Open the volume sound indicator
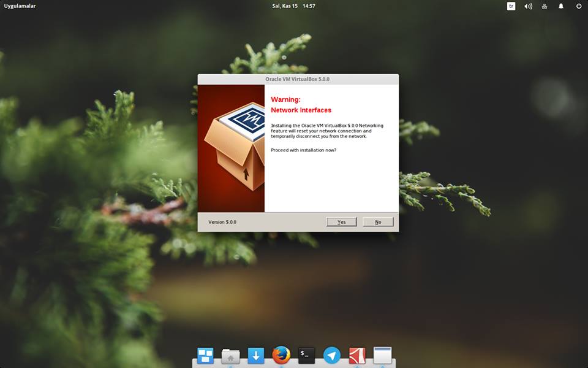This screenshot has width=588, height=368. coord(528,6)
